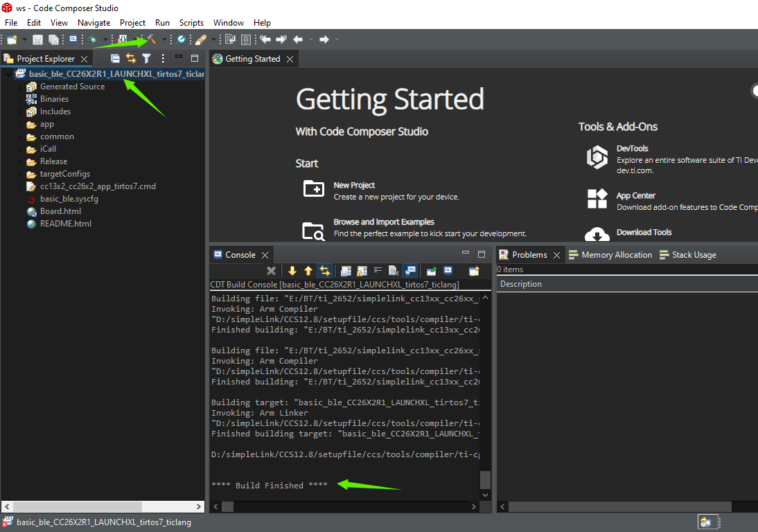Open the App Center link
The width and height of the screenshot is (758, 532).
click(x=635, y=196)
